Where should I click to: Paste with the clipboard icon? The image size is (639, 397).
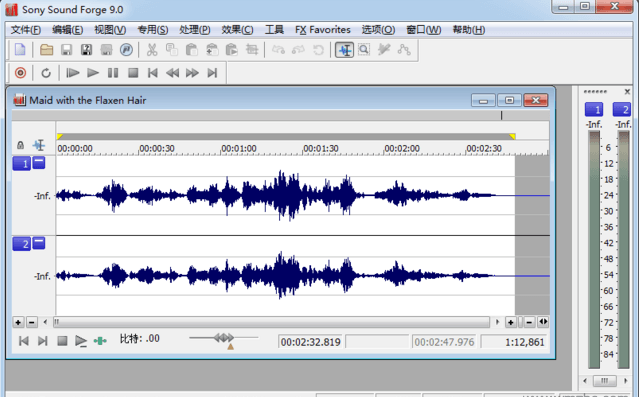click(192, 50)
